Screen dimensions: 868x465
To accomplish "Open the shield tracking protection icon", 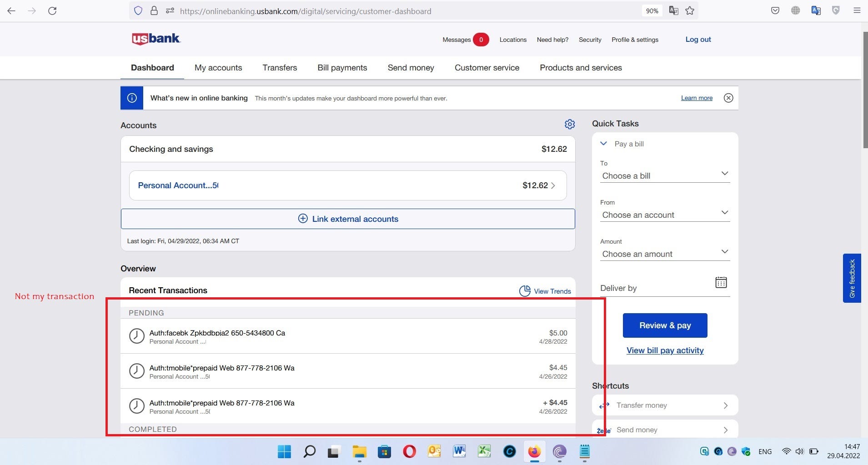I will coord(139,11).
